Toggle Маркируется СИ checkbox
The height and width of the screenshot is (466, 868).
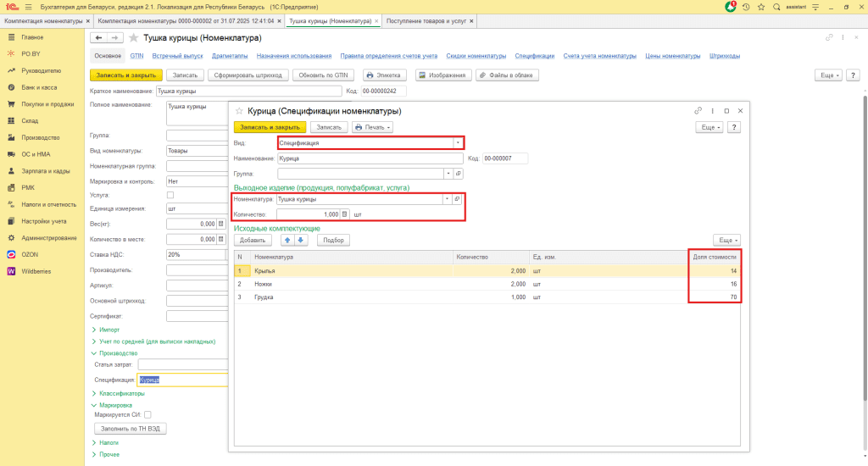pyautogui.click(x=147, y=414)
